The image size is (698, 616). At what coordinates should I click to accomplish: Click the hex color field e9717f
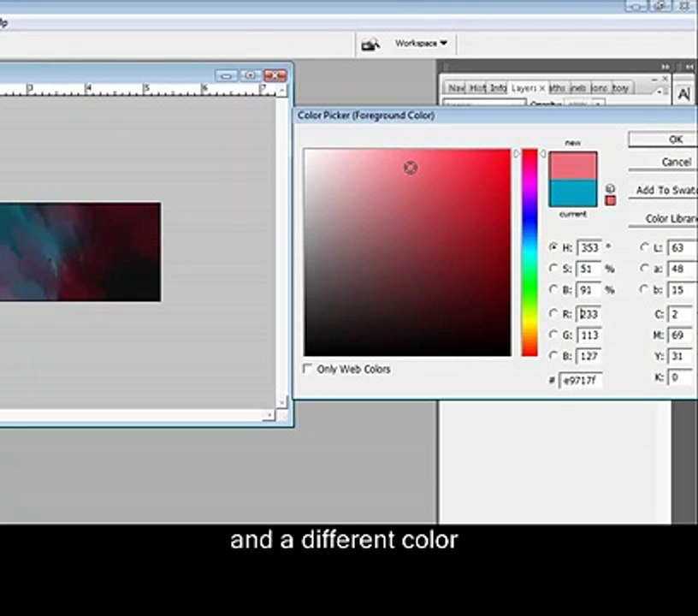click(581, 380)
